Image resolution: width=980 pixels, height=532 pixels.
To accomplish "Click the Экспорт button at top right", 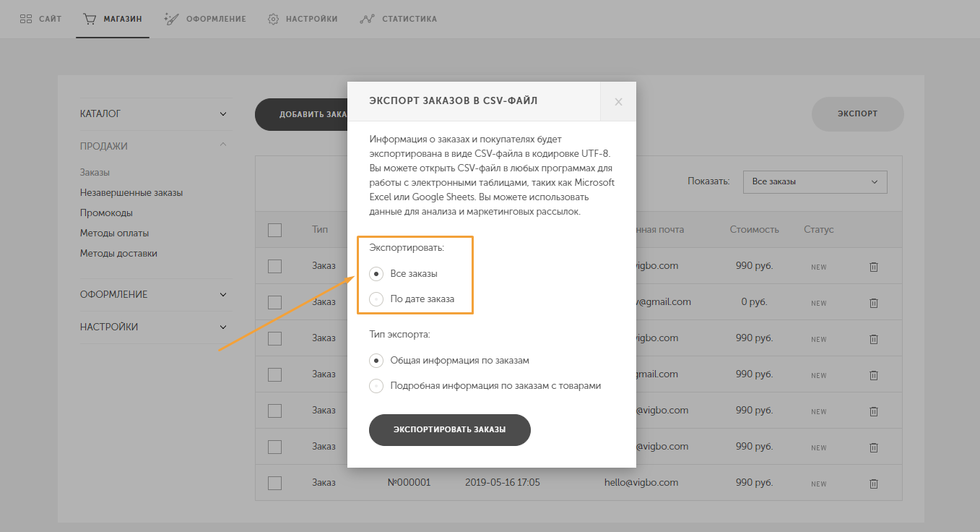I will [858, 114].
